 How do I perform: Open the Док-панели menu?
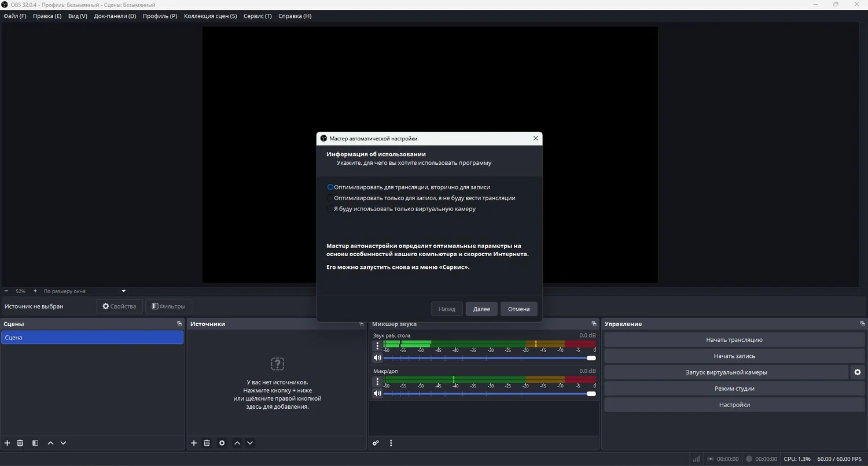[115, 16]
